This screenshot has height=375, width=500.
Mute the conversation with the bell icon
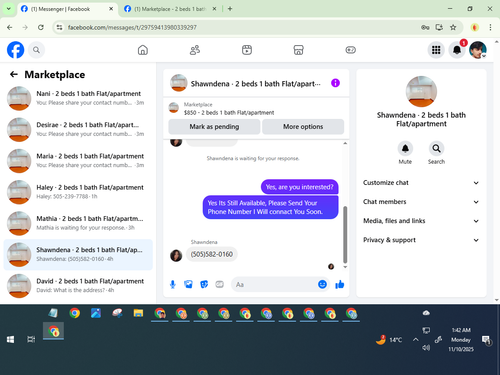405,149
